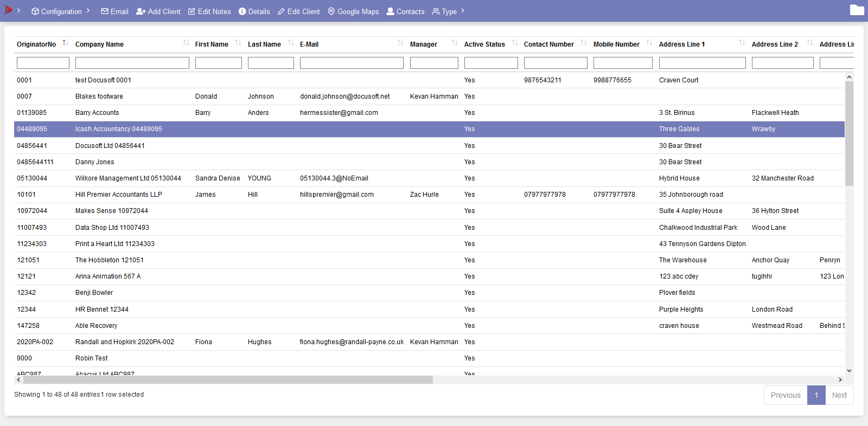Viewport: 868px width, 426px height.
Task: Click the horizontal scrollbar thumb
Action: [x=228, y=380]
